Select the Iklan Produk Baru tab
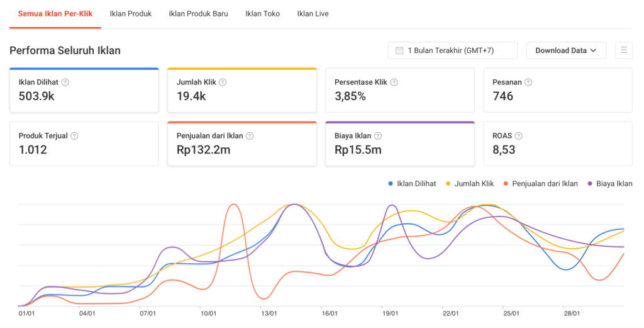 click(x=199, y=13)
